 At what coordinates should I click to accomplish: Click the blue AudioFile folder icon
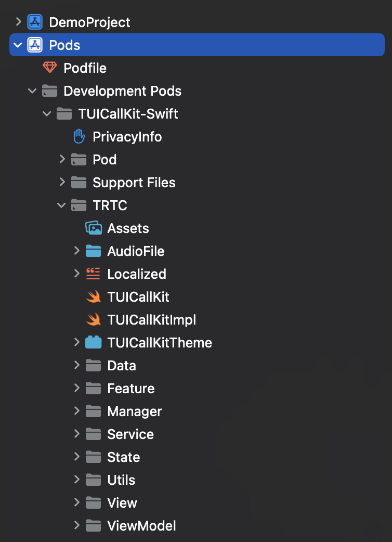tap(93, 251)
